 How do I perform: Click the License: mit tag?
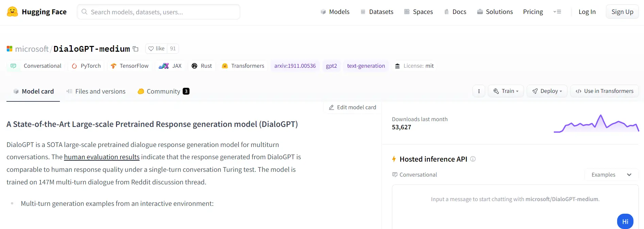pyautogui.click(x=414, y=66)
